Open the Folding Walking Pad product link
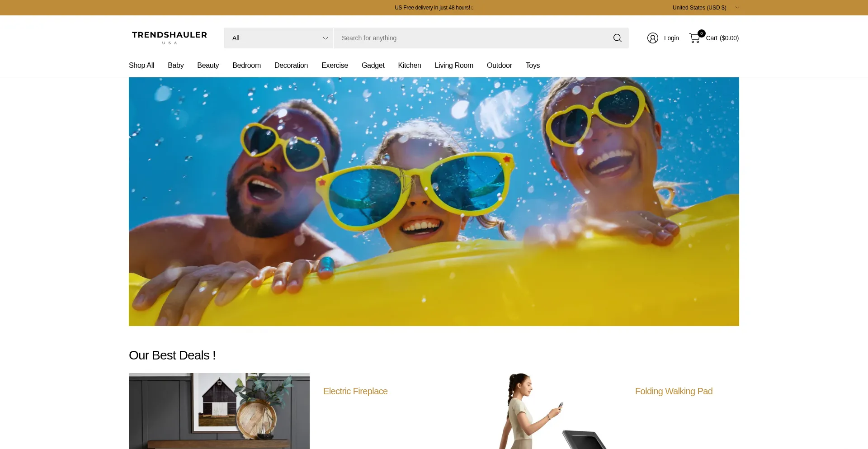 click(x=674, y=391)
